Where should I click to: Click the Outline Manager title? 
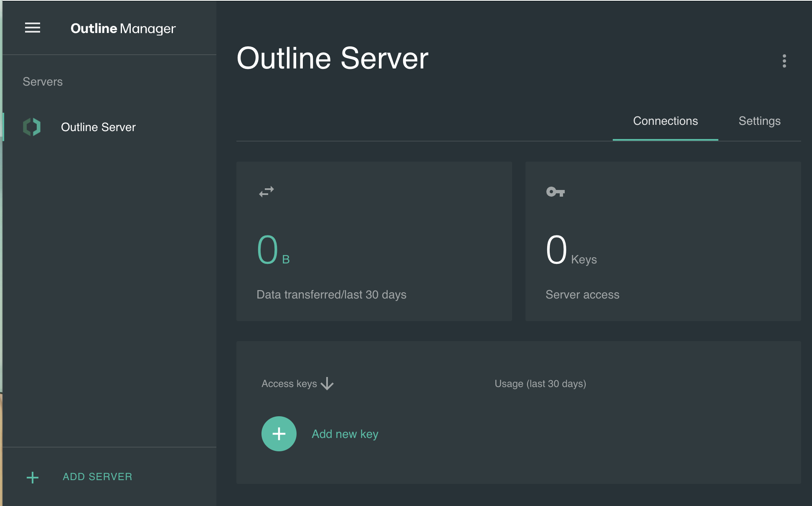pyautogui.click(x=123, y=28)
